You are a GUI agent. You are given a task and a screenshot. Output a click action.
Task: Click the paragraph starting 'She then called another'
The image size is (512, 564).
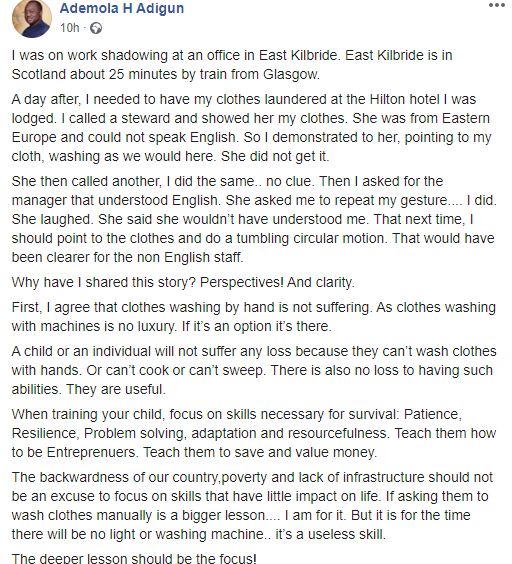254,219
